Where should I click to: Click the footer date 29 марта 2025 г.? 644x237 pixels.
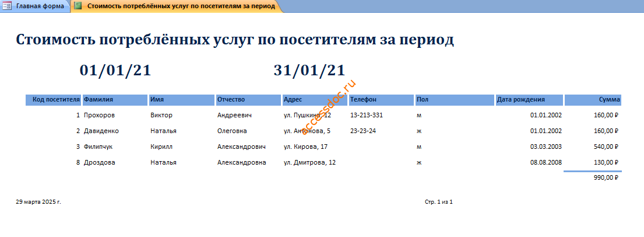38,202
